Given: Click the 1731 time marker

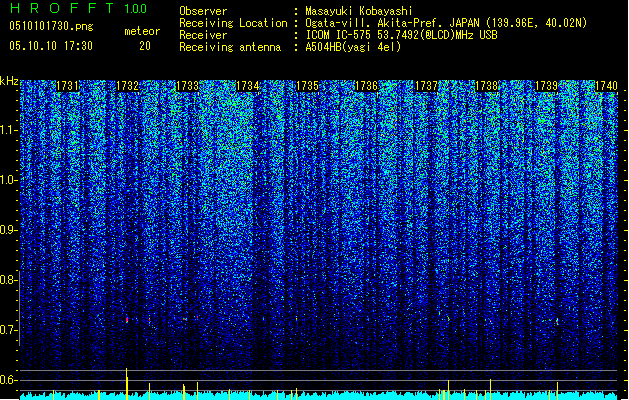Looking at the screenshot, I should (x=67, y=86).
